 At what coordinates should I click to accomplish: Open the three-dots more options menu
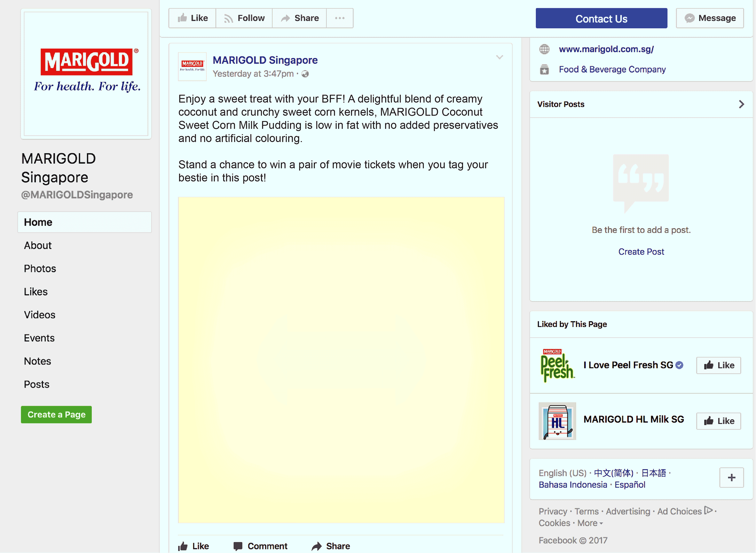coord(340,18)
